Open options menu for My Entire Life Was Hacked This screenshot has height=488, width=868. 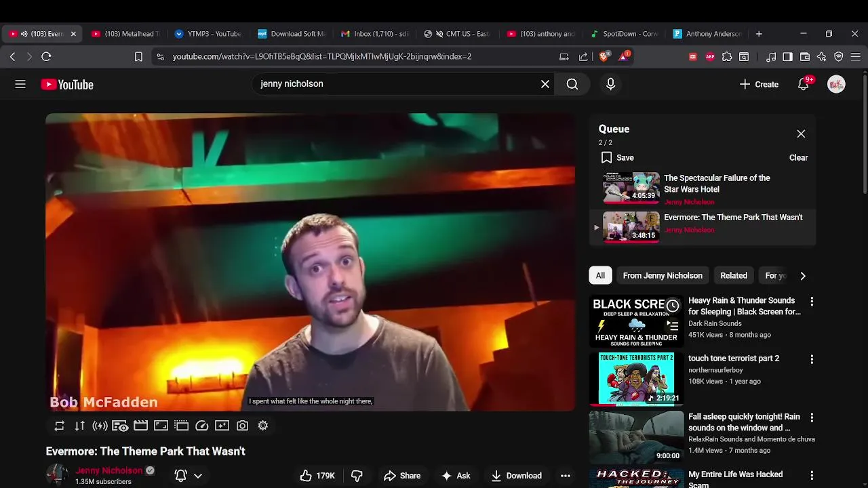coord(812,475)
